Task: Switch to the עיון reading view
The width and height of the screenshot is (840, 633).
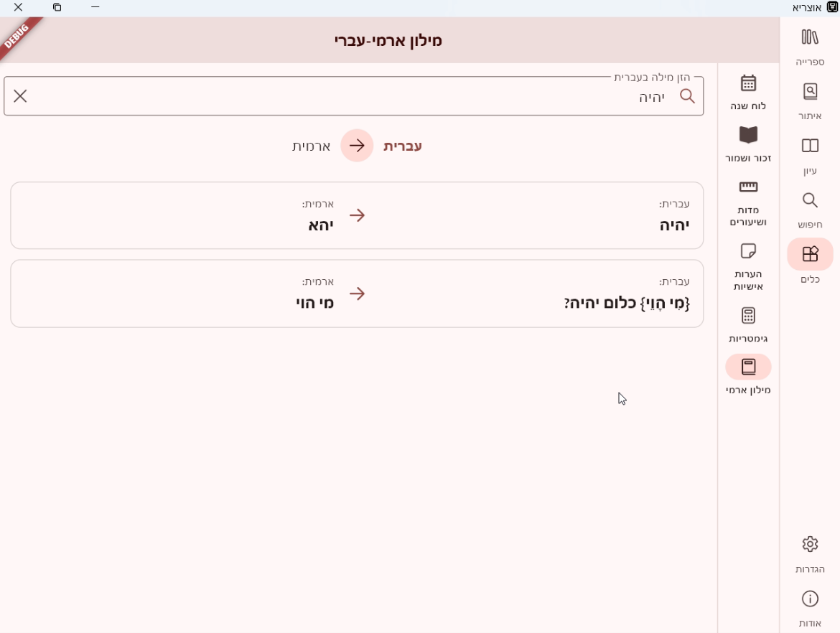Action: (x=810, y=147)
